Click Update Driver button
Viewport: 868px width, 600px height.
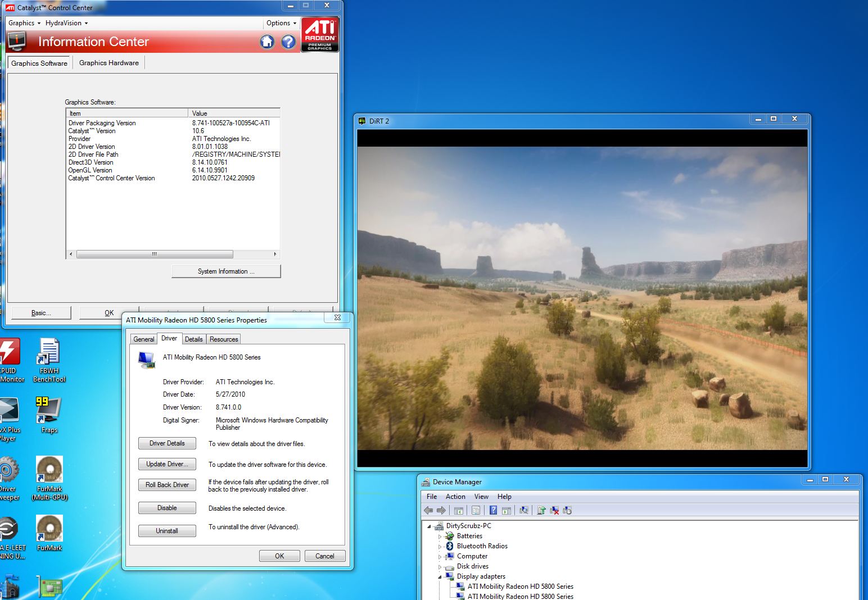click(x=167, y=464)
